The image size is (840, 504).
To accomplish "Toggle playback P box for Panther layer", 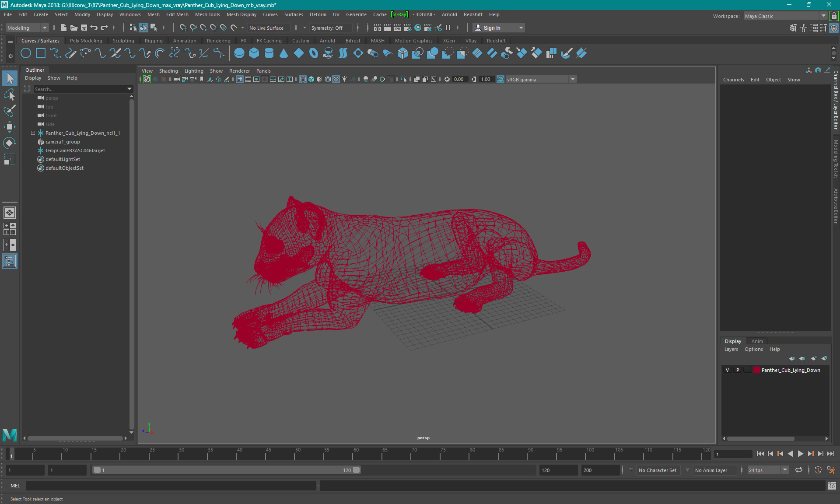I will point(738,370).
